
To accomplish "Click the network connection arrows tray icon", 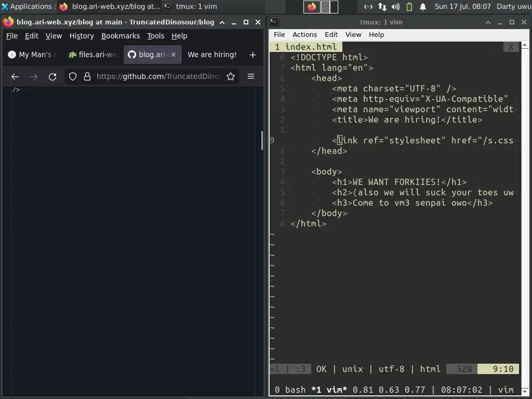I will point(368,6).
